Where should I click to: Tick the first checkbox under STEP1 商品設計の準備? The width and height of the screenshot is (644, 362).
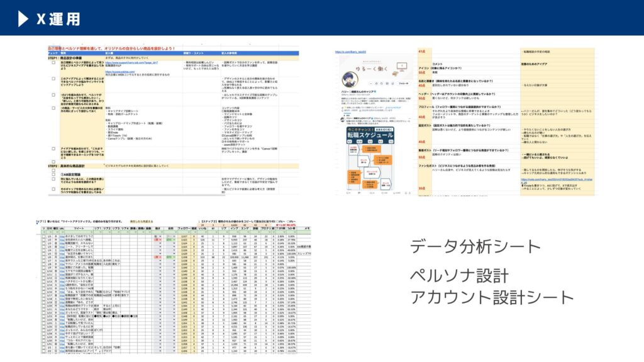[53, 63]
